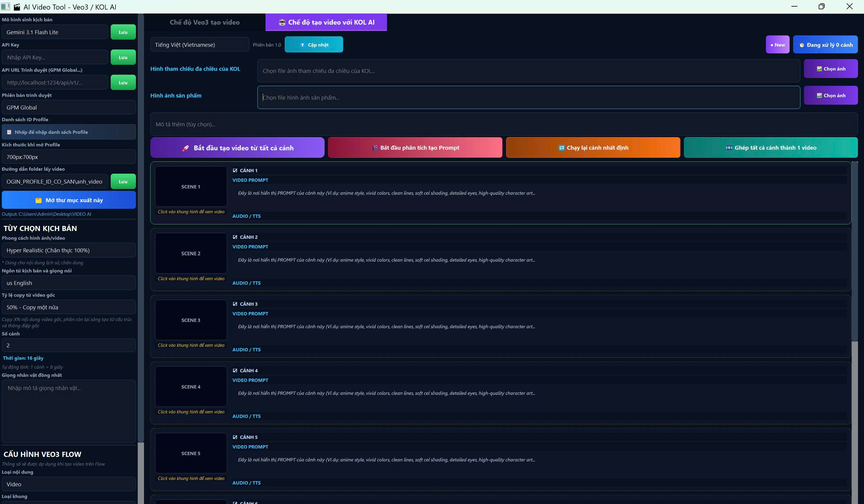
Task: Click the video folder path input field
Action: click(55, 181)
